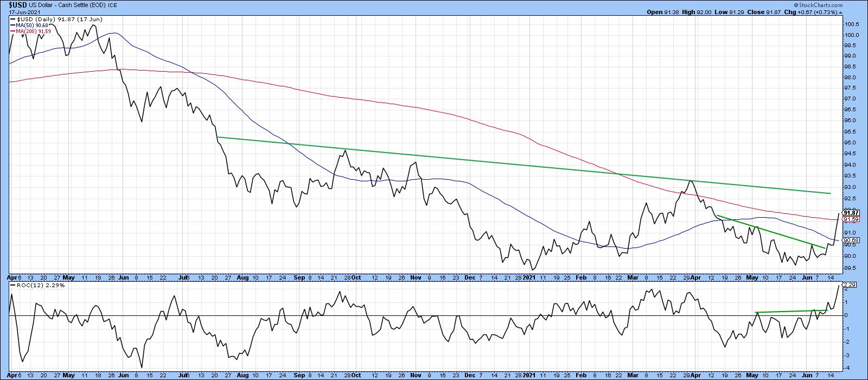Click the Nov label on the date axis
868x380 pixels.
click(416, 277)
